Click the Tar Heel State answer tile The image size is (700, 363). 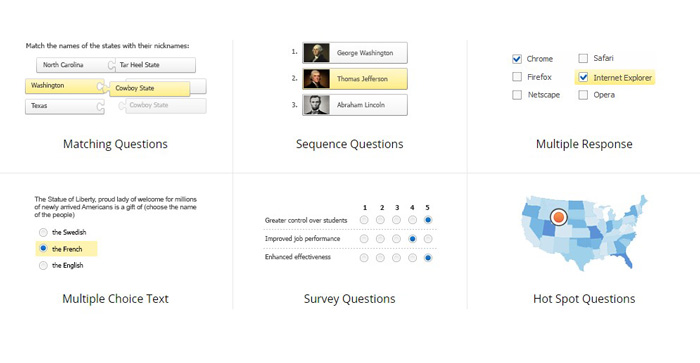[155, 65]
